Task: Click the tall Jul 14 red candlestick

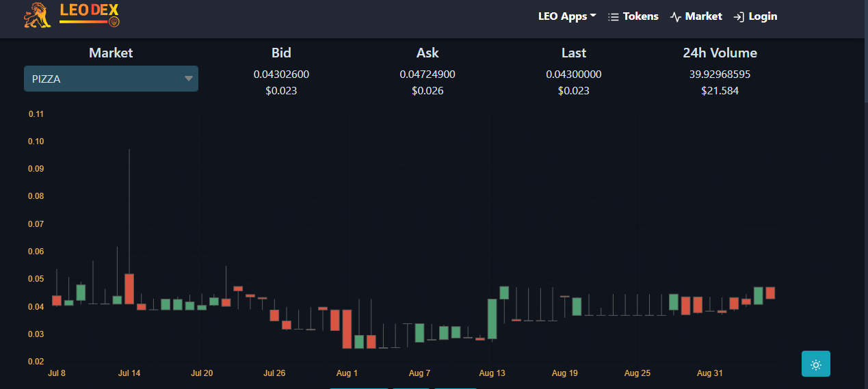Action: (129, 289)
